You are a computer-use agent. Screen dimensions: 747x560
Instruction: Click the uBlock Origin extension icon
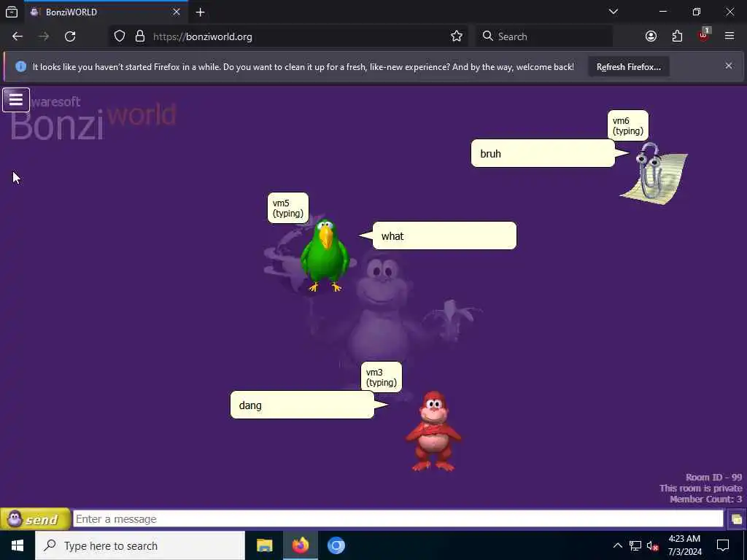tap(703, 36)
